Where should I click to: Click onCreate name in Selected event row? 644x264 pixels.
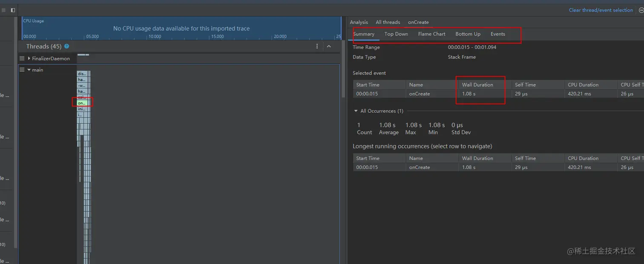(x=420, y=94)
